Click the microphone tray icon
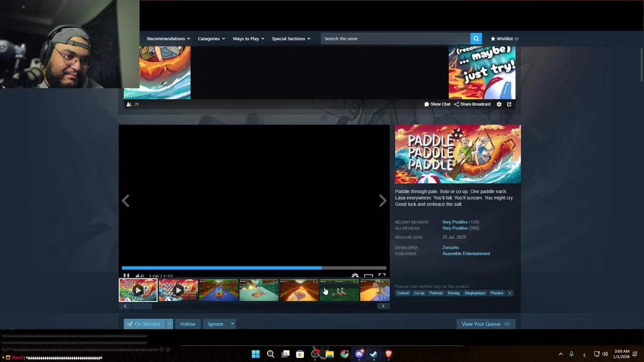The height and width of the screenshot is (362, 644). click(x=572, y=354)
